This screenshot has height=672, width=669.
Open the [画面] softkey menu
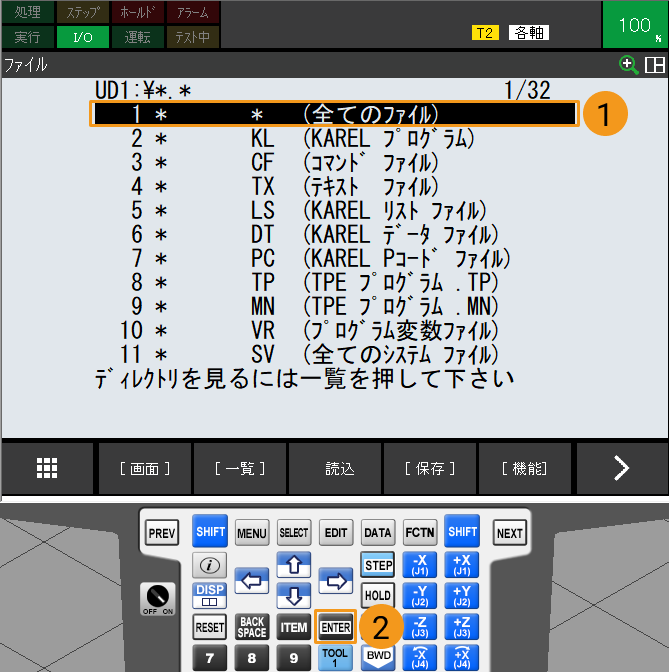click(x=144, y=468)
